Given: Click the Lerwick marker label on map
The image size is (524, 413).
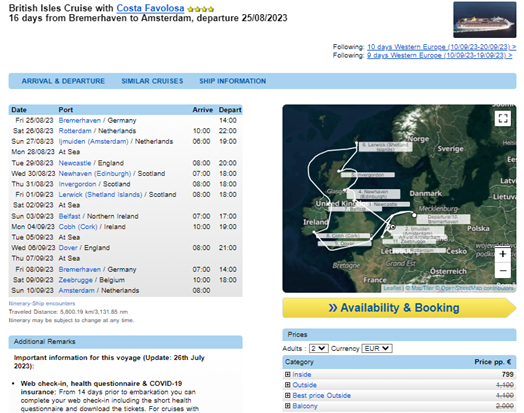Looking at the screenshot, I should tap(385, 147).
